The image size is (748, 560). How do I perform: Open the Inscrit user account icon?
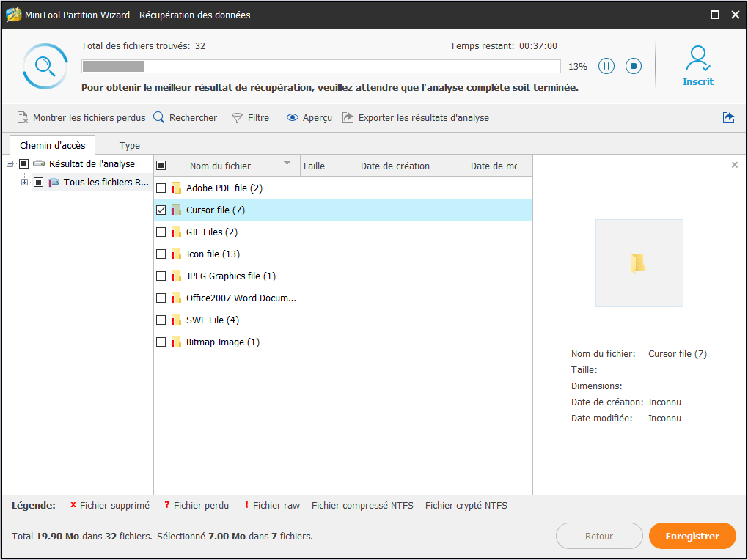coord(698,66)
